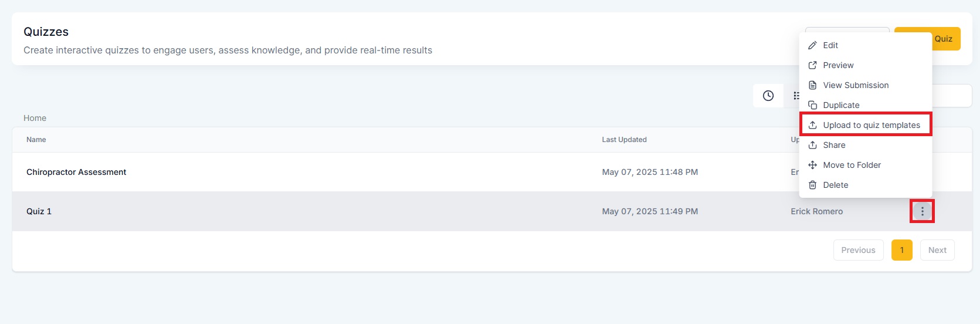
Task: Click the Home breadcrumb link
Action: pyautogui.click(x=35, y=118)
